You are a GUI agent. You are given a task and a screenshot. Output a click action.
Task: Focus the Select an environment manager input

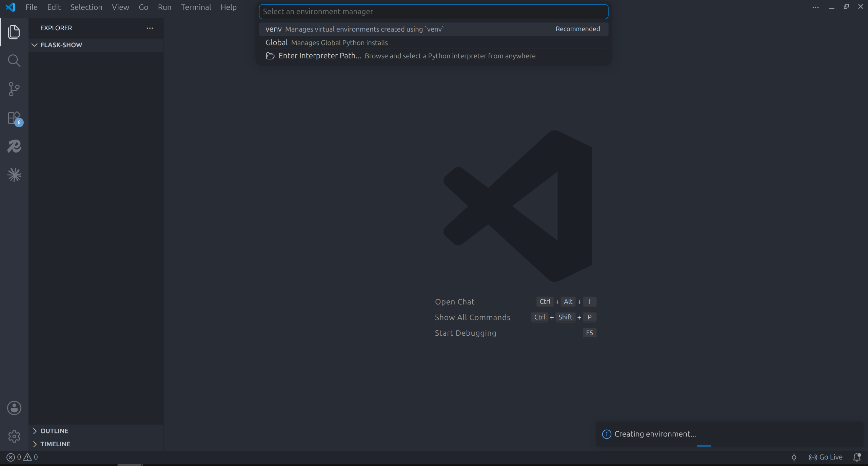[x=433, y=12]
